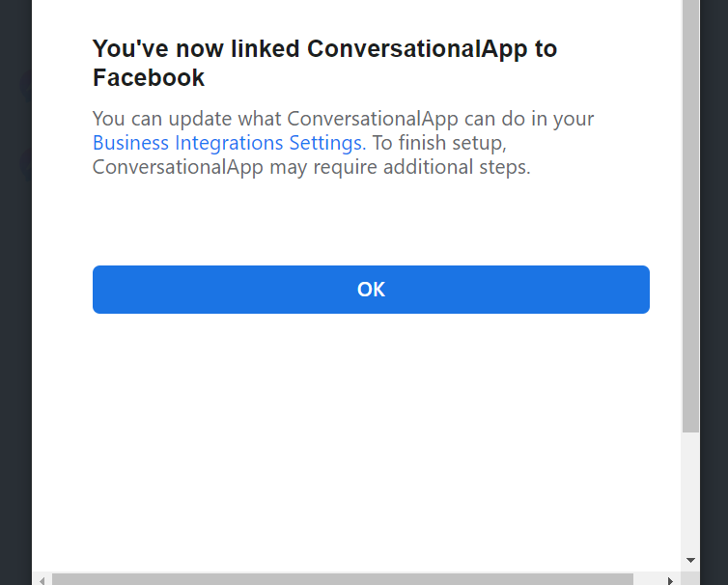Click the horizontal scrollbar left arrow
The height and width of the screenshot is (585, 728).
41,579
